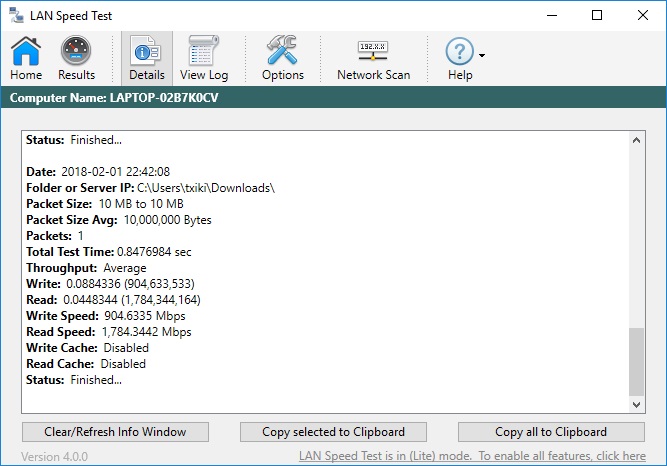667x466 pixels.
Task: Select the Folder or Server IP path line
Action: pos(151,188)
